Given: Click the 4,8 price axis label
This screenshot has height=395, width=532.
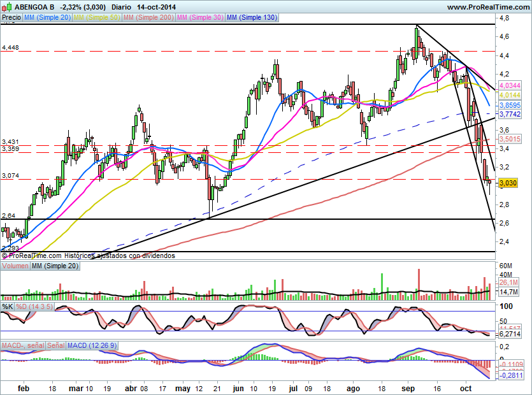Looking at the screenshot, I should pos(504,18).
